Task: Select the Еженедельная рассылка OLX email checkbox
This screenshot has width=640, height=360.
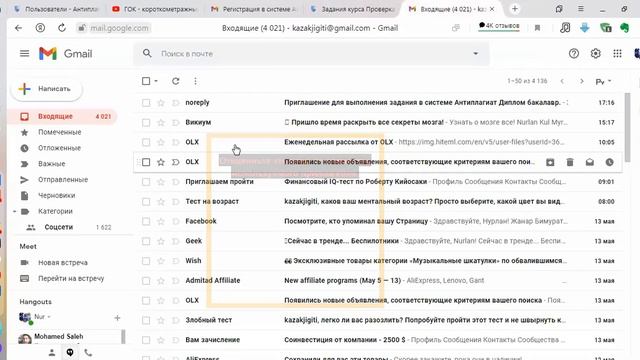Action: coord(146,142)
